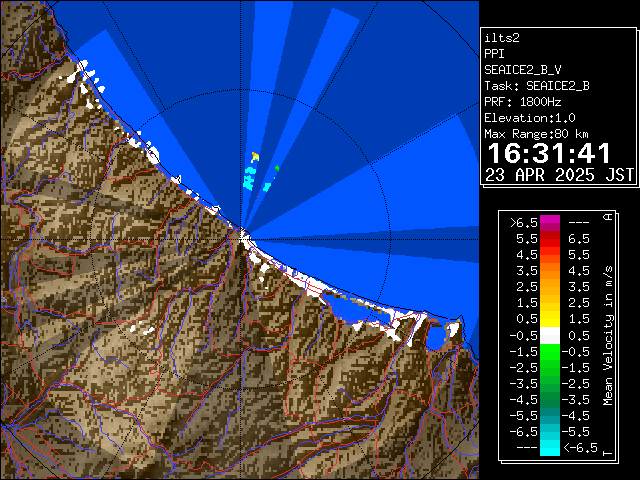
Task: Click the dark green -4.5 legend color
Action: pos(550,400)
